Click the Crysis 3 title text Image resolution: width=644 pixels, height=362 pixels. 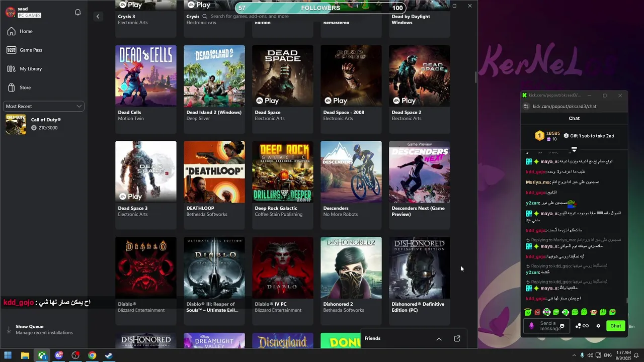coord(127,17)
